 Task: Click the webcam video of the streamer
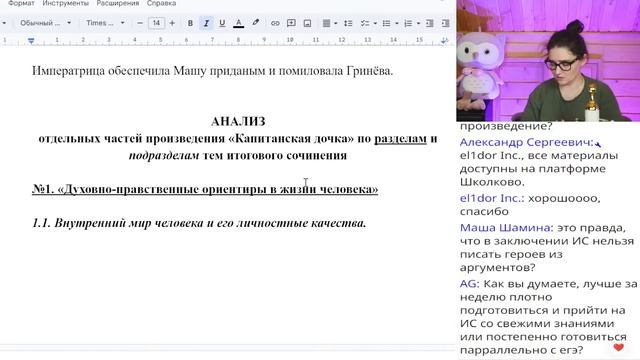pos(548,60)
